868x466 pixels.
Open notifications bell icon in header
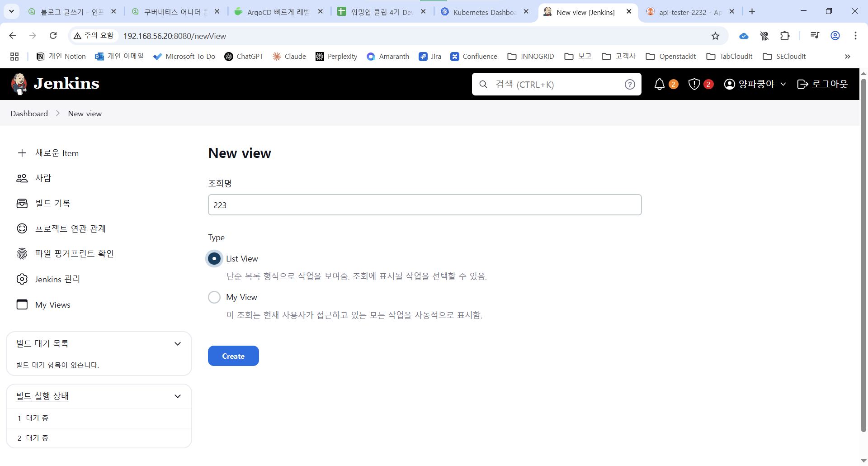[x=660, y=84]
